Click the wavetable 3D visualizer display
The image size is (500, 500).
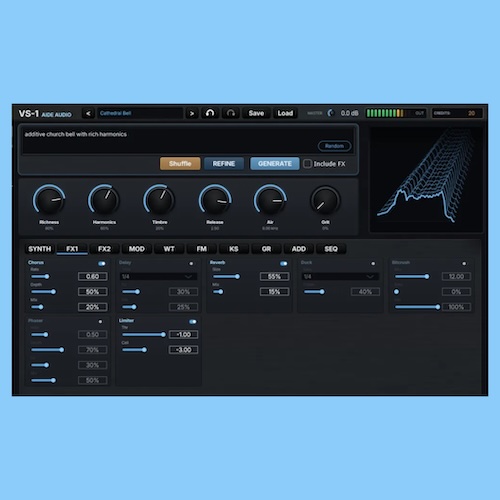pyautogui.click(x=426, y=179)
